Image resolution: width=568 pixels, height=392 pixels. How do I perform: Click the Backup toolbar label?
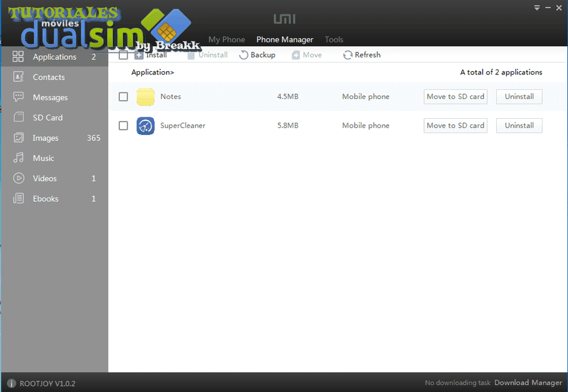263,55
